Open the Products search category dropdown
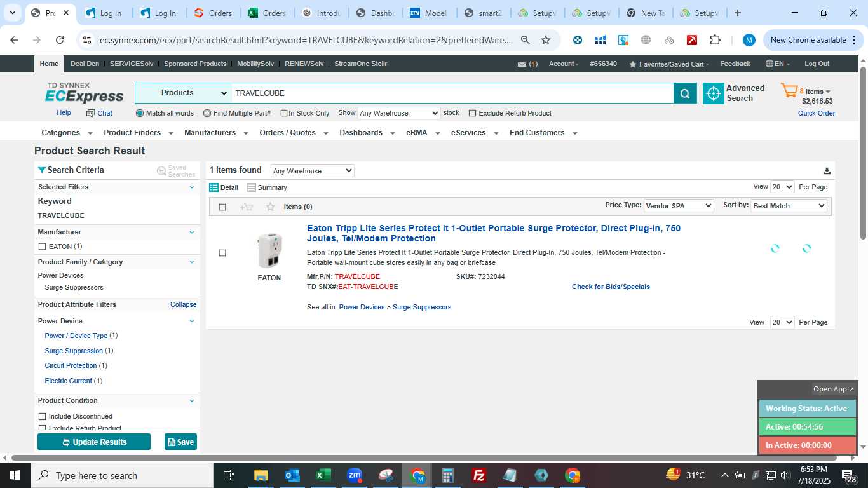The image size is (868, 488). tap(183, 93)
